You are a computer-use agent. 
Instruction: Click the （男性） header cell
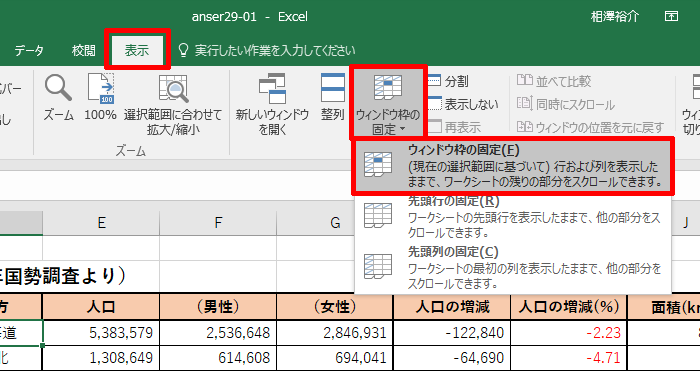[218, 307]
